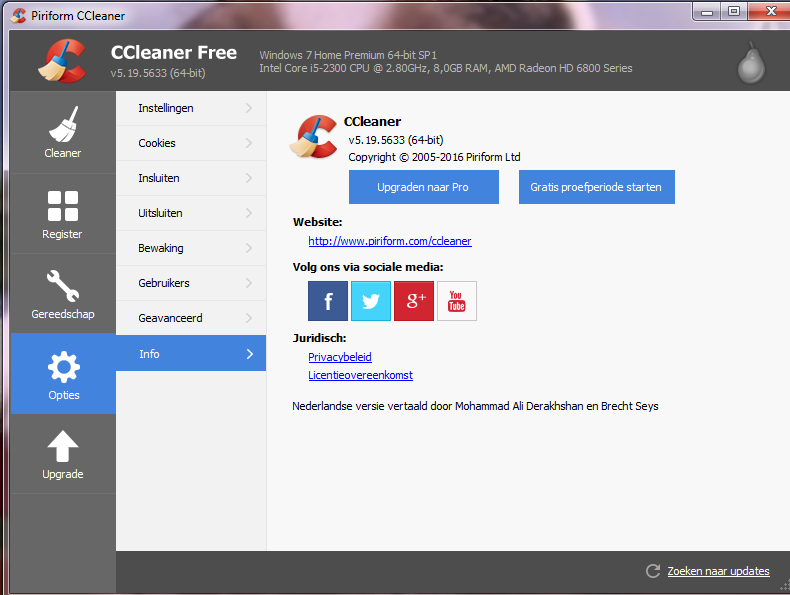
Task: Open the Register section in sidebar
Action: tap(62, 214)
